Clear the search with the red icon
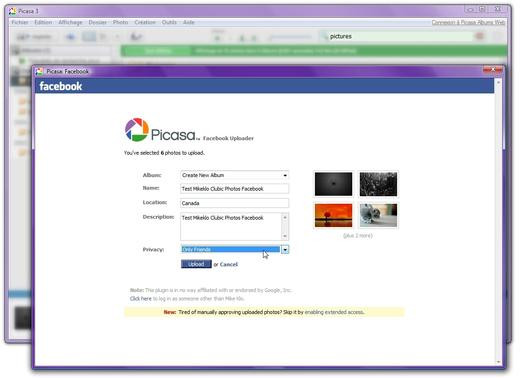This screenshot has height=378, width=520. (x=480, y=36)
